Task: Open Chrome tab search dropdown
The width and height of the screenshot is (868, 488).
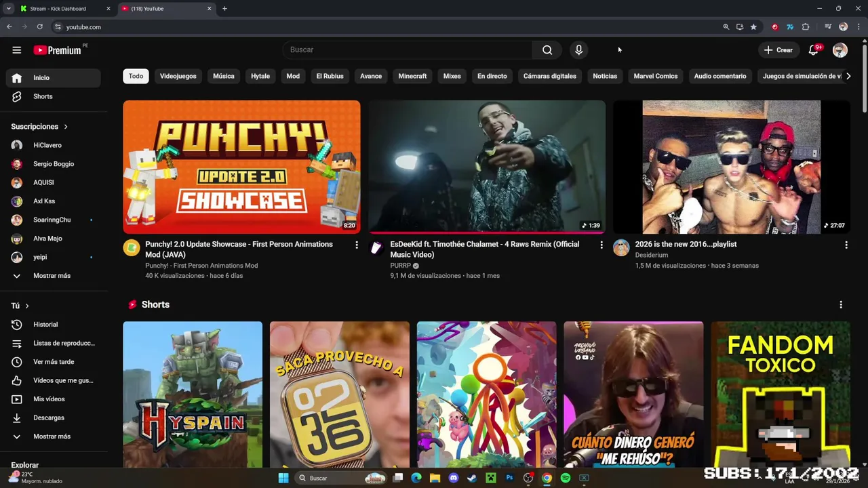Action: (x=8, y=9)
